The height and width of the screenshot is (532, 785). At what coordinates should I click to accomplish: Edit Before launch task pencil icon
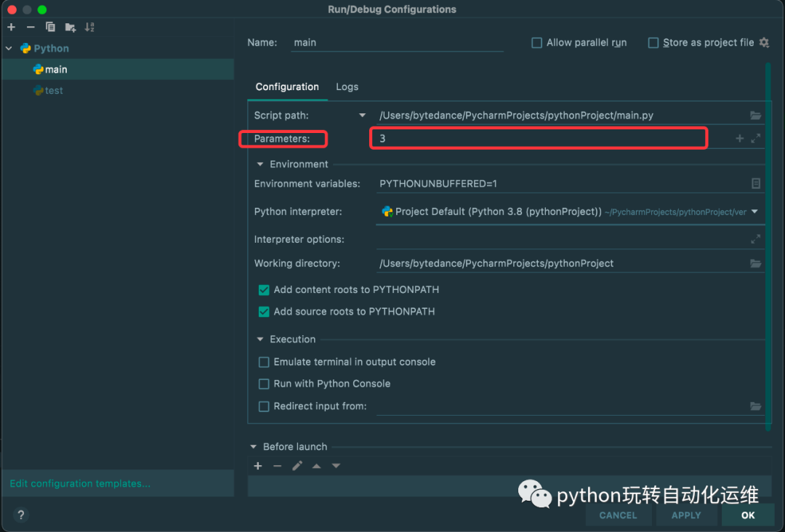(297, 466)
